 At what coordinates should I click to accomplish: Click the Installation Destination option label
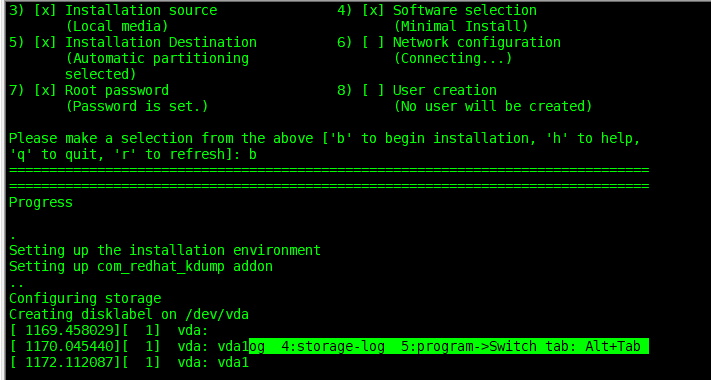coord(161,42)
